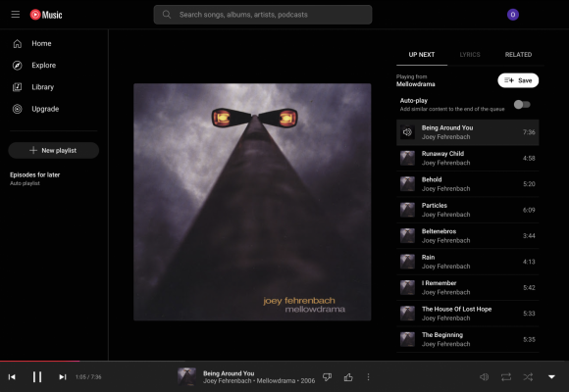Click the Beltenebros row thumbnail
The height and width of the screenshot is (392, 569).
(x=407, y=236)
